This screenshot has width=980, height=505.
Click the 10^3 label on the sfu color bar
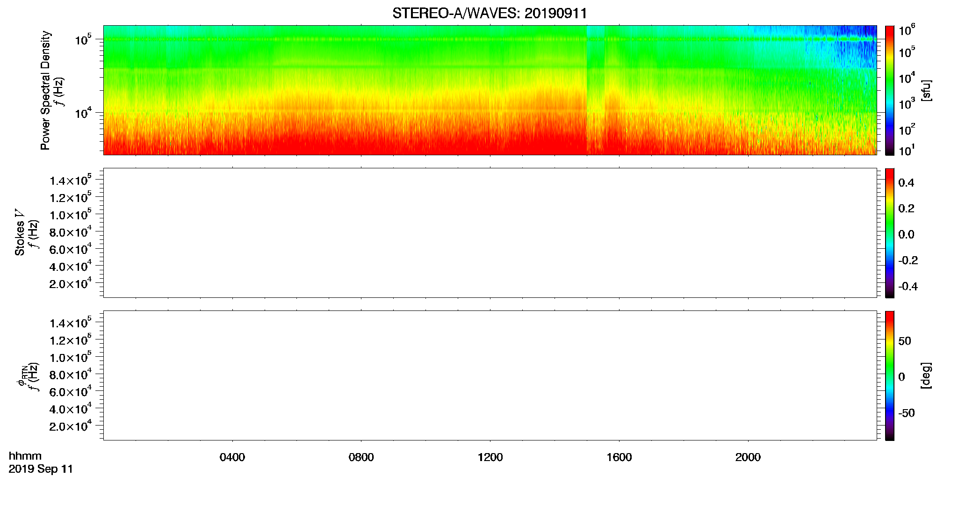(x=906, y=104)
